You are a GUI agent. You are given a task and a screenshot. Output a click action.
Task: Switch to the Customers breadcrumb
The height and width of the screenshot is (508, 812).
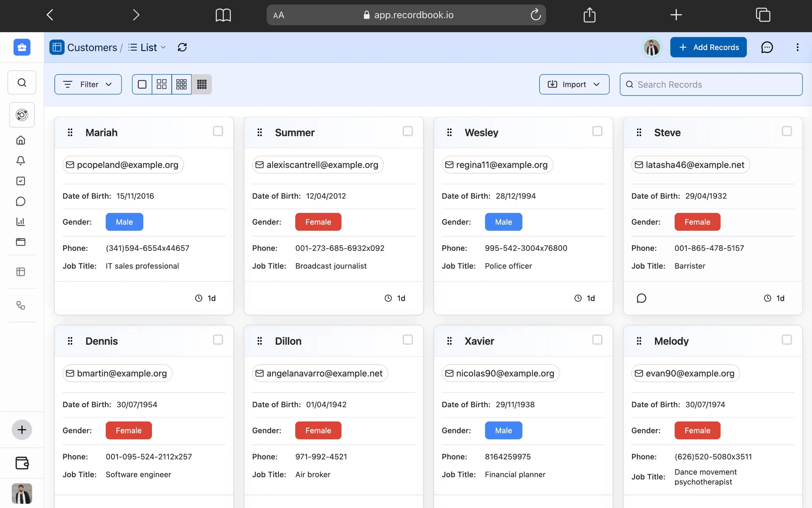[x=92, y=47]
